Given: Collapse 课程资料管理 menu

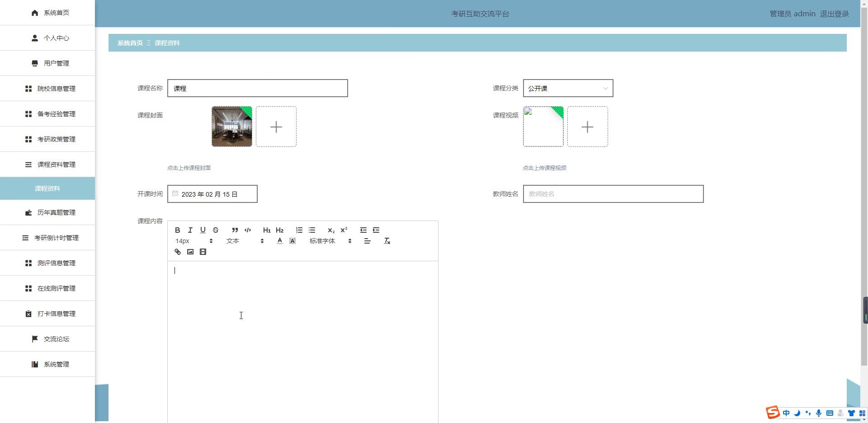Looking at the screenshot, I should pyautogui.click(x=47, y=164).
